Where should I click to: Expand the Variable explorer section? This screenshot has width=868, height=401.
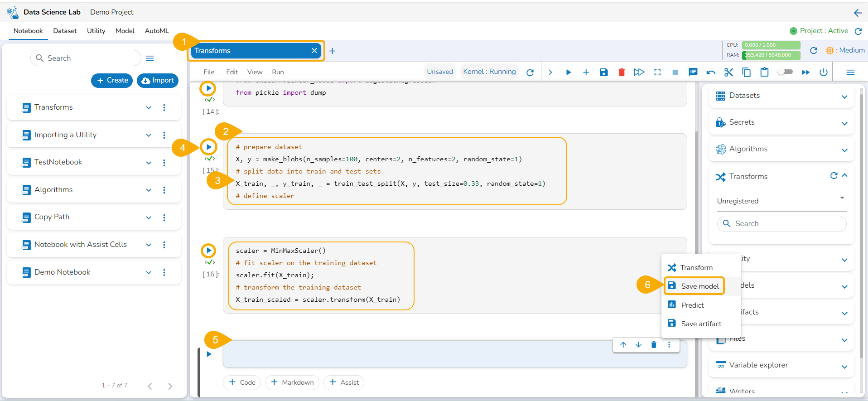pos(844,367)
